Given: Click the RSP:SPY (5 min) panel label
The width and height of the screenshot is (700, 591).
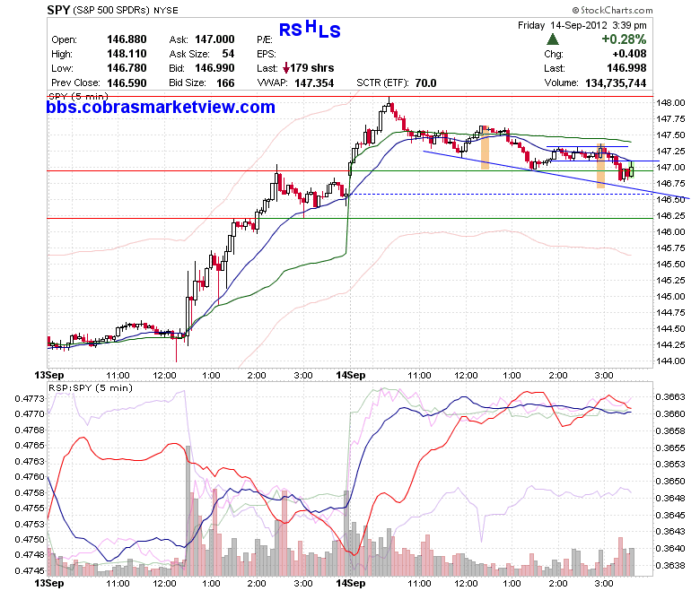Looking at the screenshot, I should (x=91, y=388).
